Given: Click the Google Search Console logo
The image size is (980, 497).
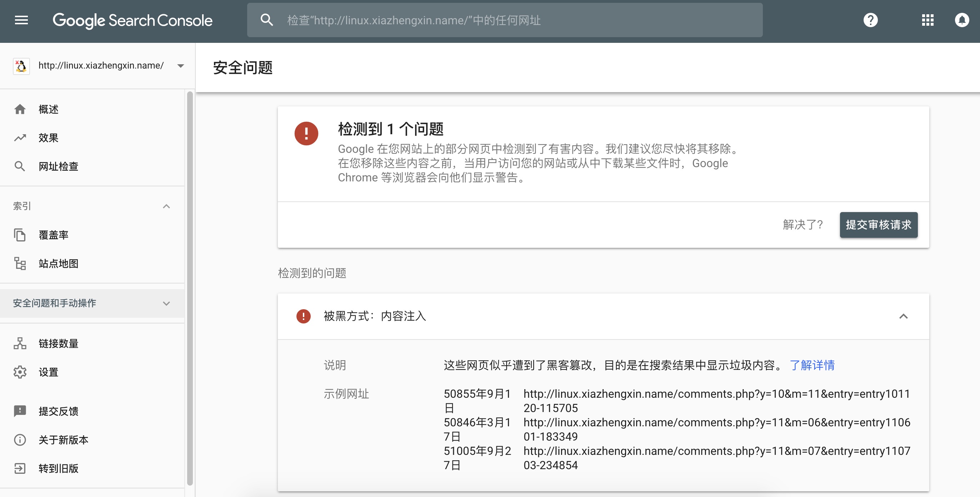Looking at the screenshot, I should click(x=132, y=20).
